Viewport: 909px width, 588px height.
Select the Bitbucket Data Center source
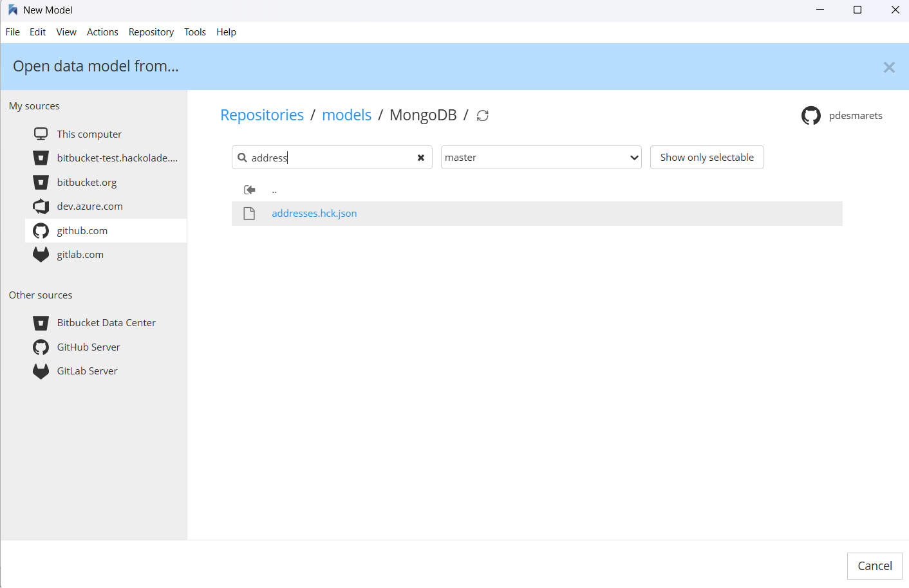106,322
